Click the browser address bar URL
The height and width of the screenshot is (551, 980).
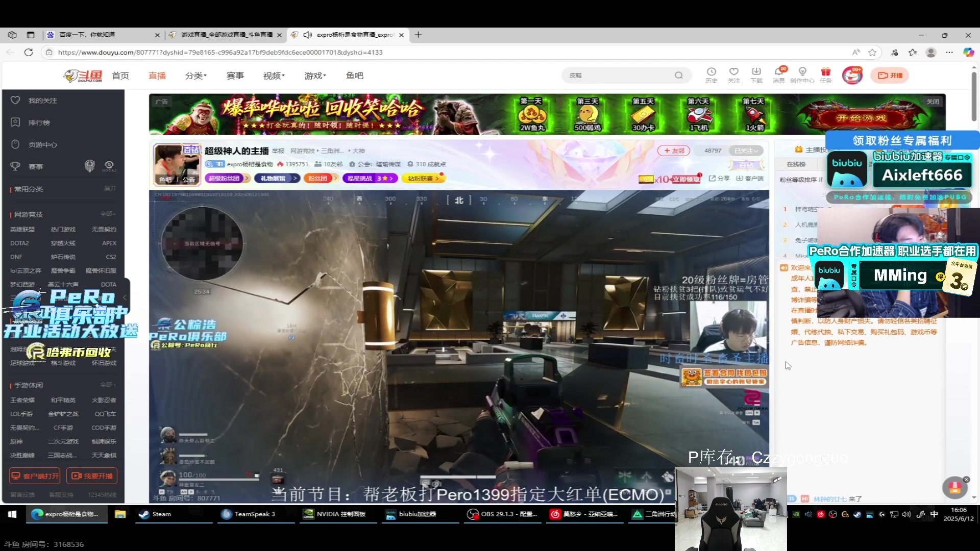[x=220, y=52]
